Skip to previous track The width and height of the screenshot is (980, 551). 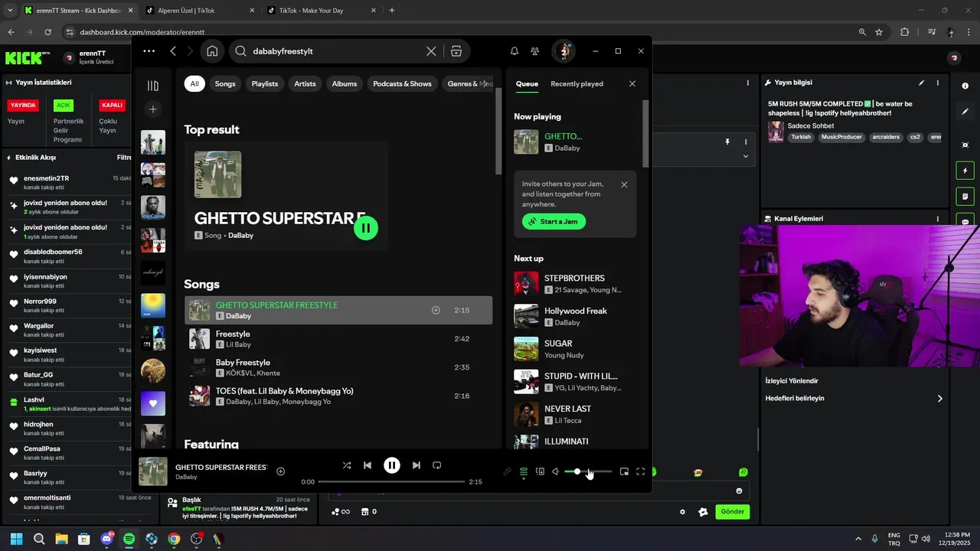click(x=367, y=465)
